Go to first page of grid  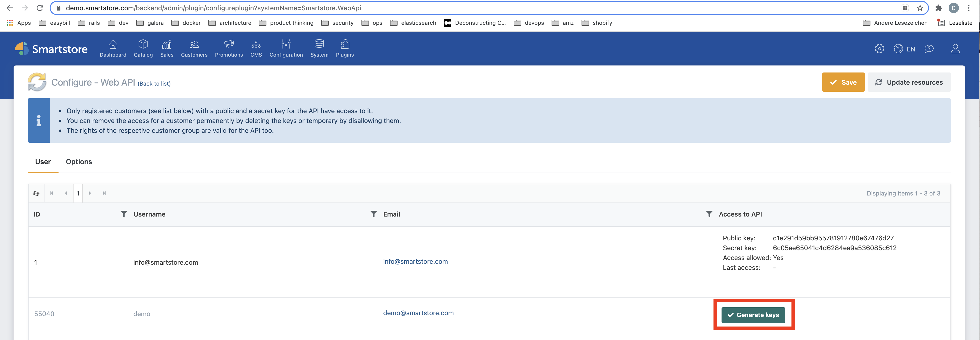point(51,193)
